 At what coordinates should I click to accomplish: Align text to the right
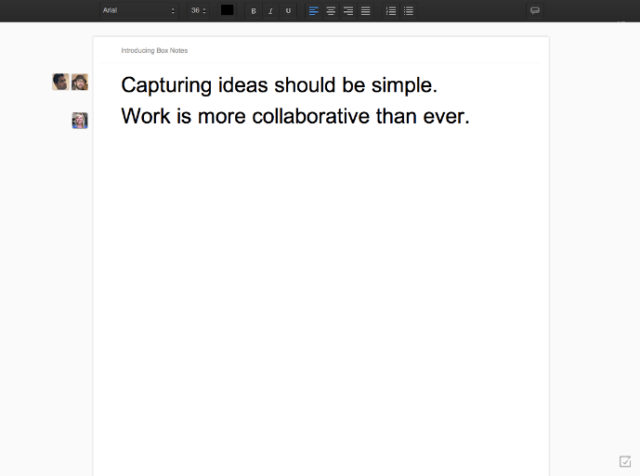(x=348, y=10)
